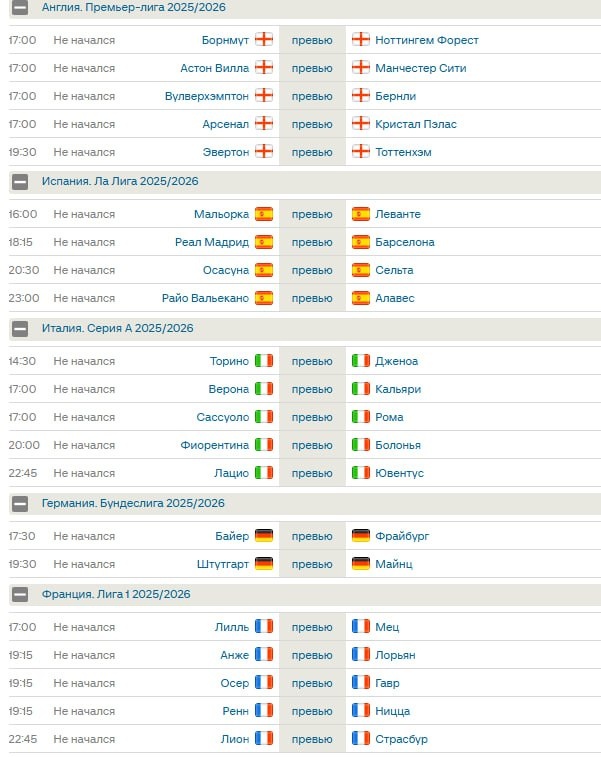Click England flag beside Манчестер Сити
Image resolution: width=601 pixels, height=757 pixels.
click(361, 68)
